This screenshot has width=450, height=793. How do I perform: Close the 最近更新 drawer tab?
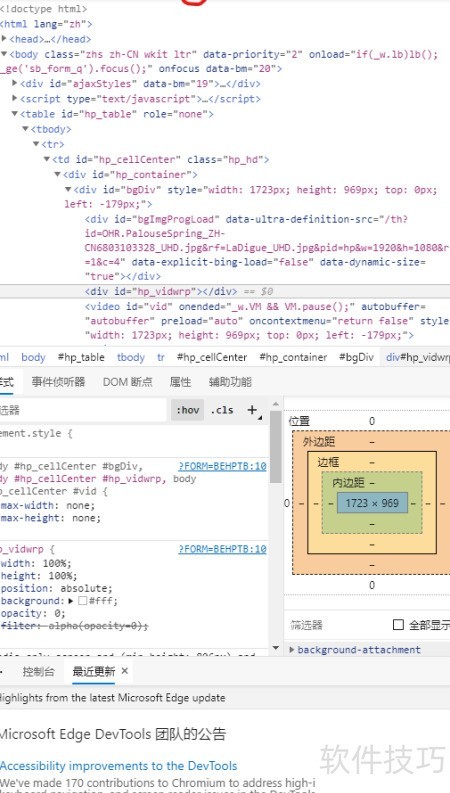[125, 671]
